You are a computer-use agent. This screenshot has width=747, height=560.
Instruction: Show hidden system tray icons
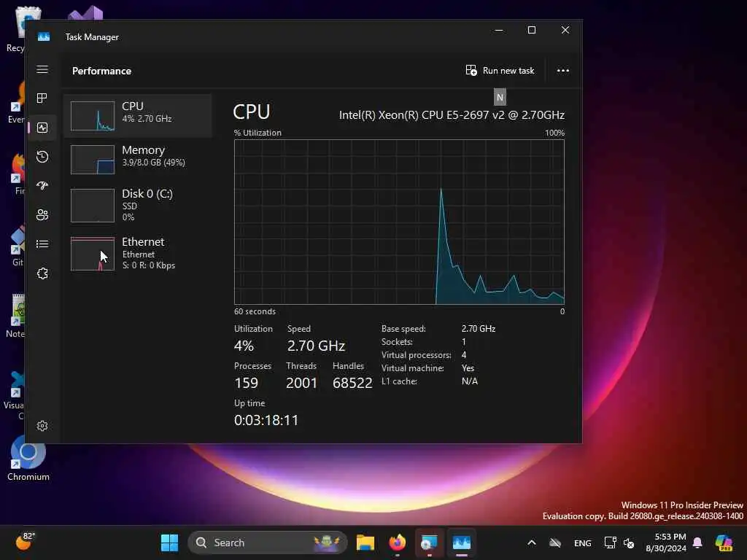(x=532, y=542)
